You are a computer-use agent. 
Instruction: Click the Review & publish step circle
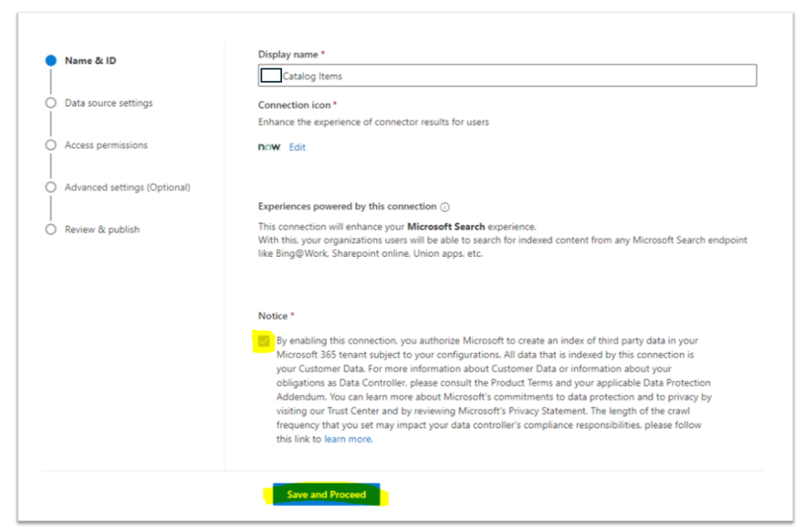click(x=50, y=229)
